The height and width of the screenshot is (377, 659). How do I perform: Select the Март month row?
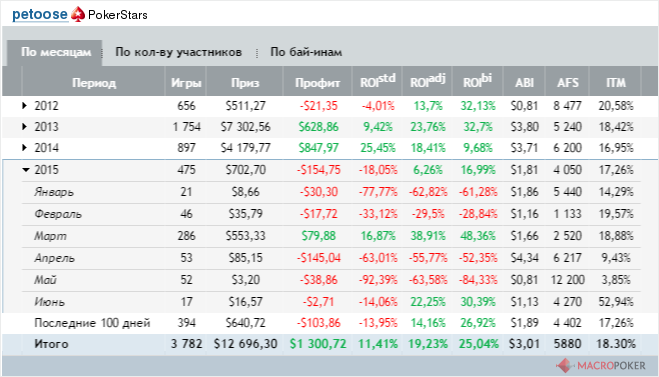[x=331, y=236]
